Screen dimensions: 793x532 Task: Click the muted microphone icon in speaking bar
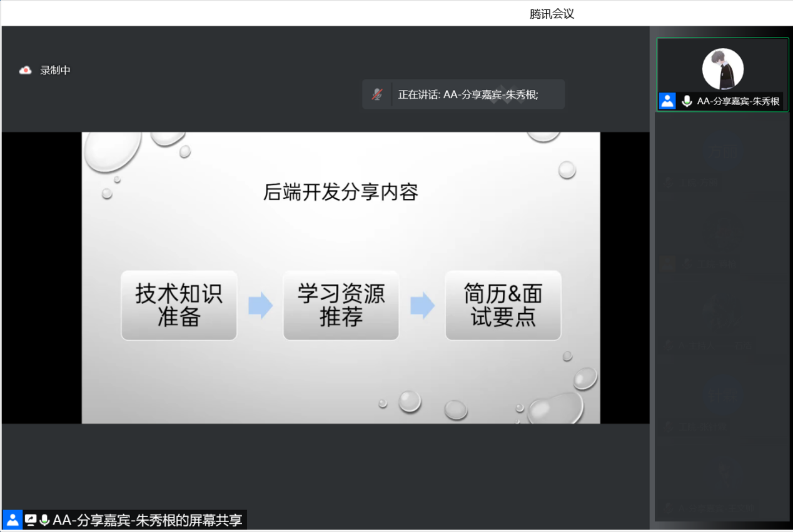pos(376,94)
